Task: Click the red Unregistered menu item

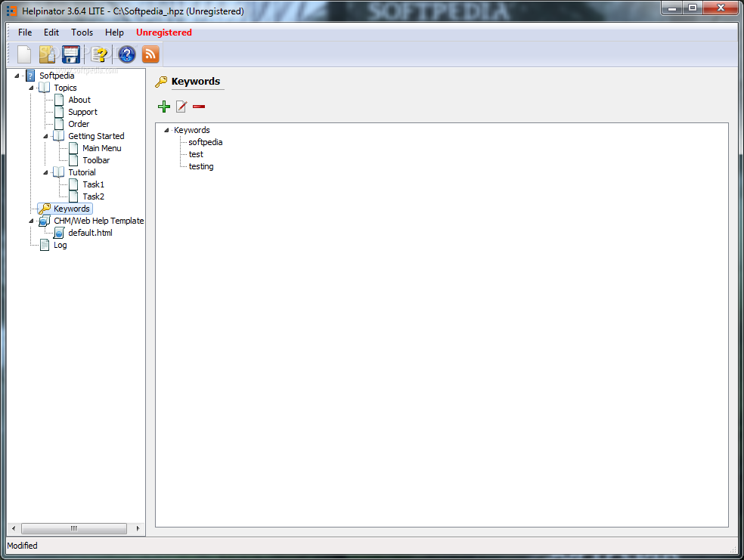Action: (164, 32)
